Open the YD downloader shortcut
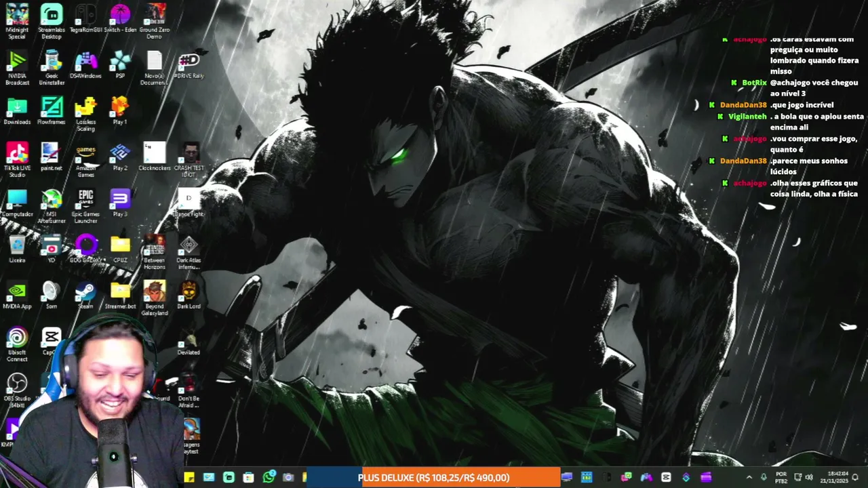This screenshot has height=488, width=868. point(52,249)
